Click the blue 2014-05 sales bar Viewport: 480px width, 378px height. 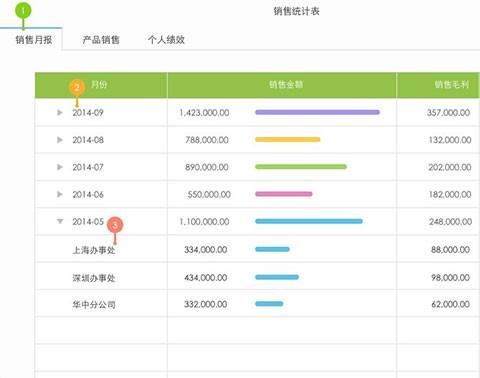pos(309,221)
